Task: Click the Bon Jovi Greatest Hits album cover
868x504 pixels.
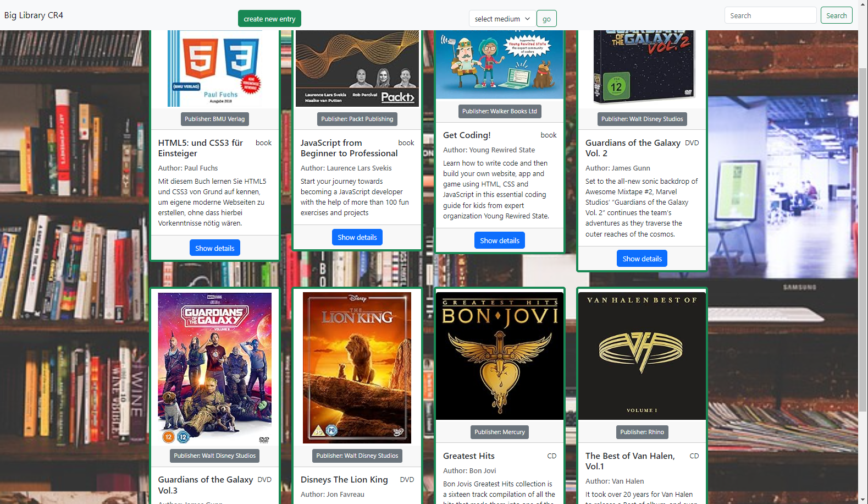Action: coord(500,356)
